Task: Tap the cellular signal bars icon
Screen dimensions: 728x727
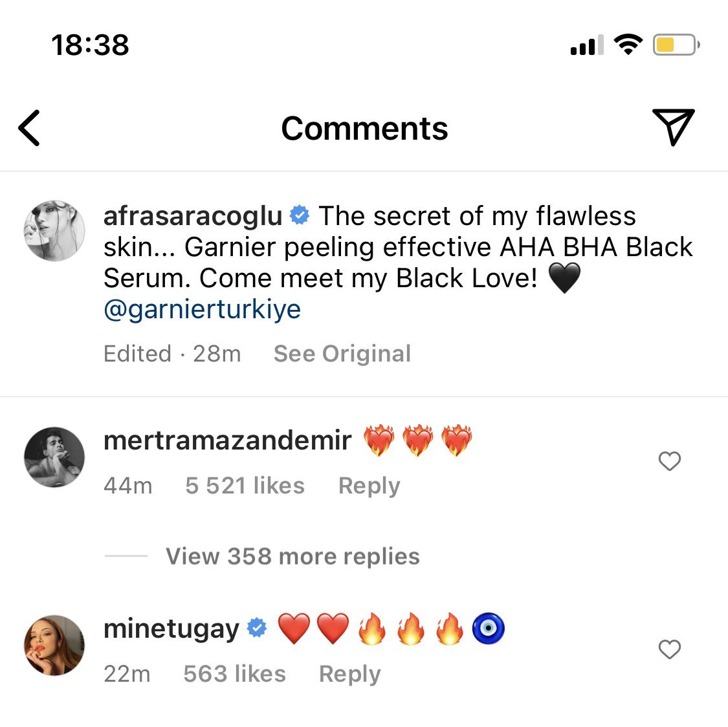Action: tap(586, 45)
